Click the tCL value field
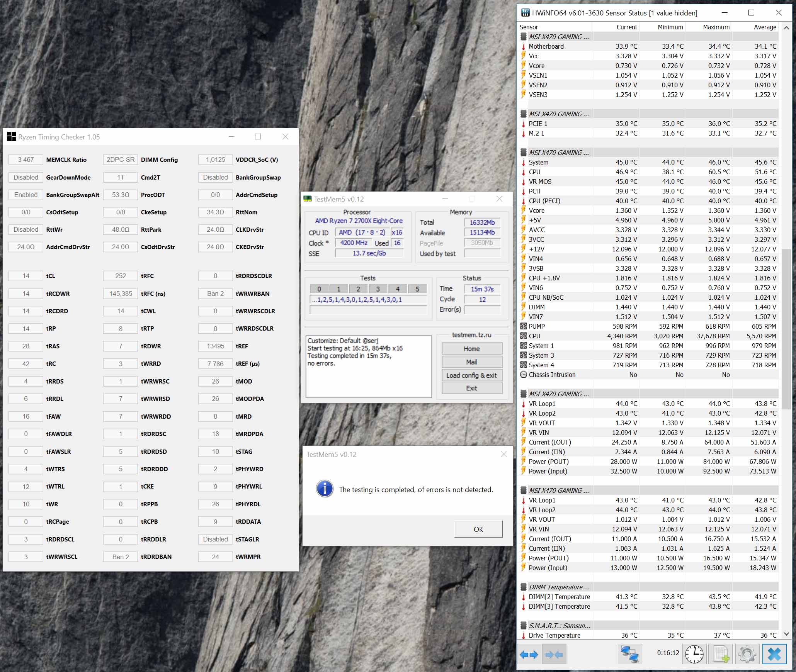The height and width of the screenshot is (672, 796). 26,276
